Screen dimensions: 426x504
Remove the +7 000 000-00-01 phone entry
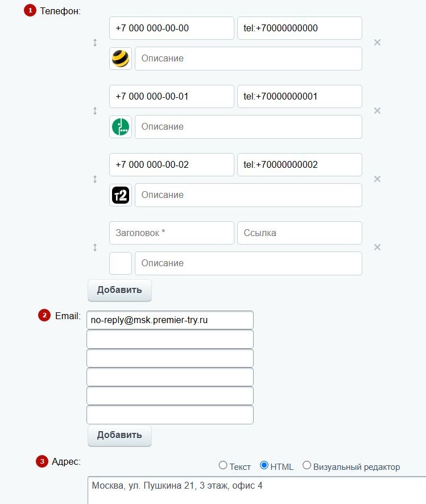click(x=377, y=110)
